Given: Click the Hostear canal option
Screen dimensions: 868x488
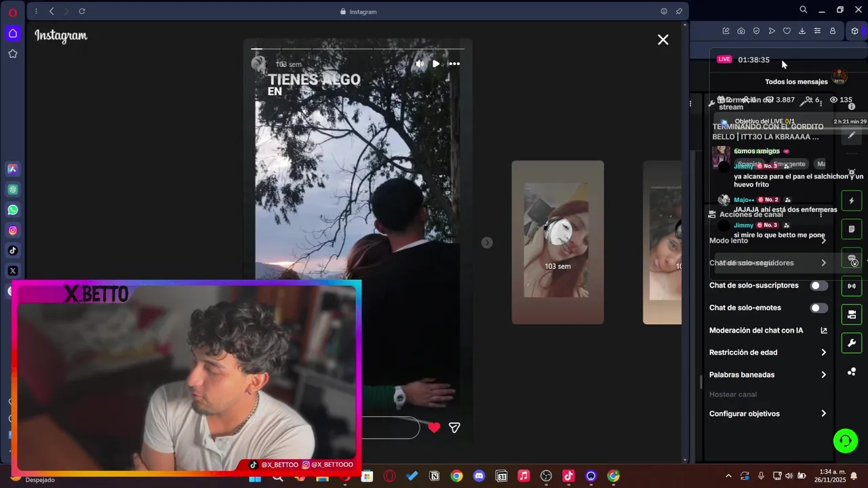Looking at the screenshot, I should click(x=732, y=394).
